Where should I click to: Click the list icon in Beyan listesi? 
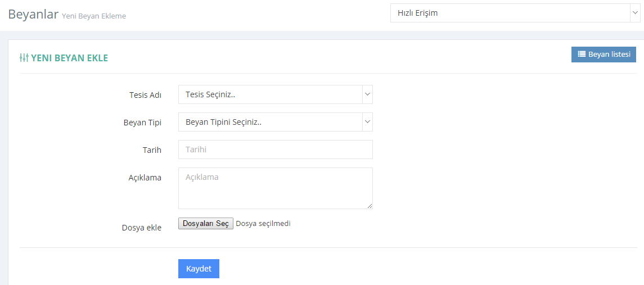(582, 54)
